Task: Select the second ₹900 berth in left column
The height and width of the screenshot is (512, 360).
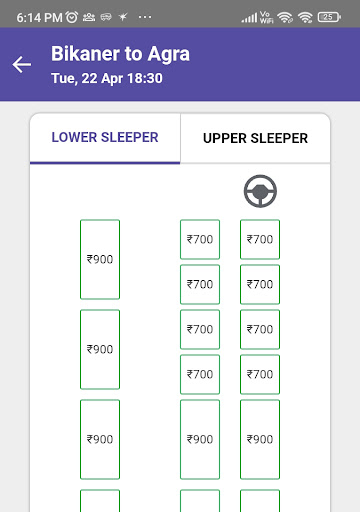Action: 100,349
